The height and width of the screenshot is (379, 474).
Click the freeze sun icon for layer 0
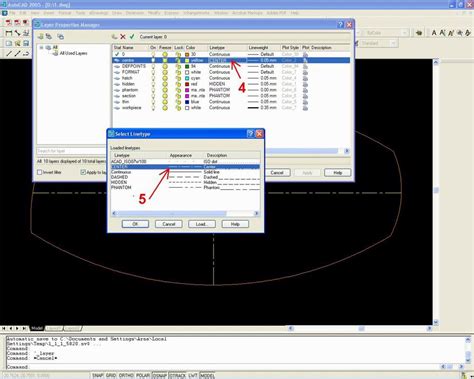[165, 54]
